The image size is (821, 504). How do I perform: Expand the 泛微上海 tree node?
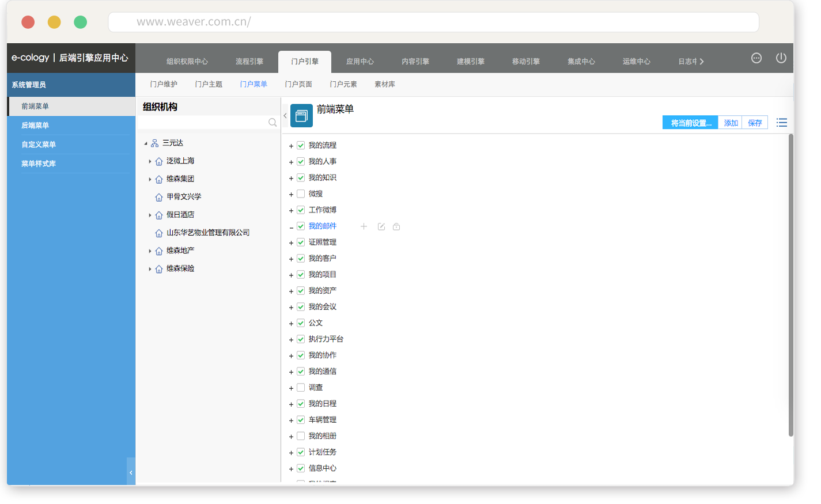[x=150, y=162]
